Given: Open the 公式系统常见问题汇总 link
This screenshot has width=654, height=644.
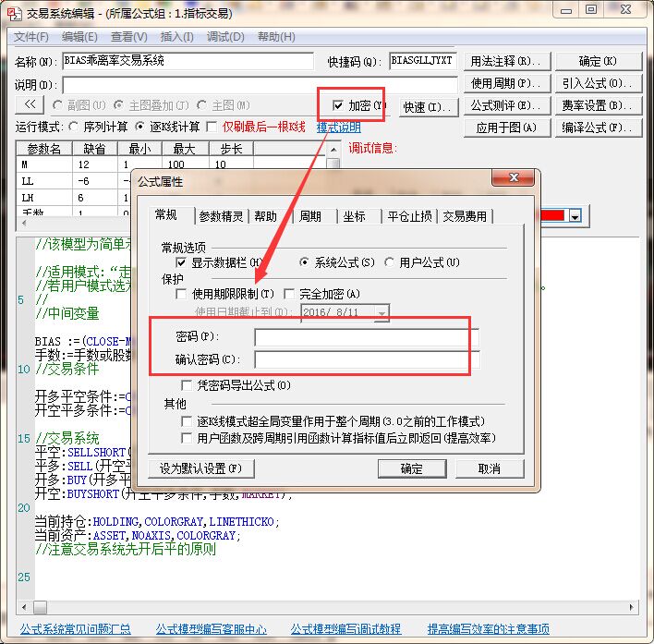Looking at the screenshot, I should coord(75,629).
